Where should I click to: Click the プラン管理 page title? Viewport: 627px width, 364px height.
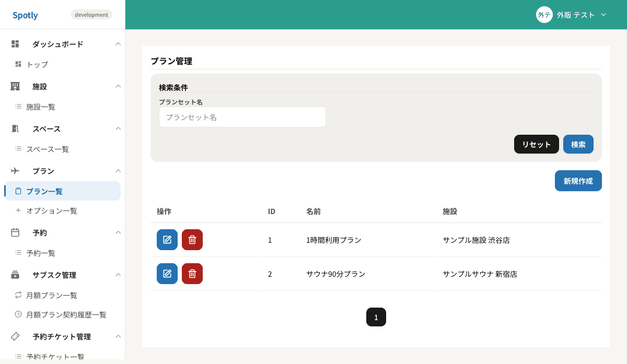coord(171,61)
